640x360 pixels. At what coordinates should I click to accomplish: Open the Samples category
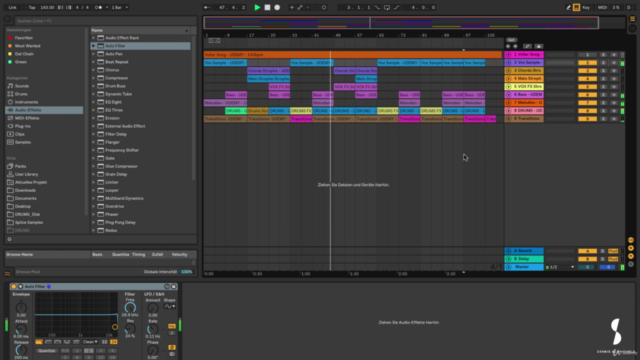[x=23, y=142]
